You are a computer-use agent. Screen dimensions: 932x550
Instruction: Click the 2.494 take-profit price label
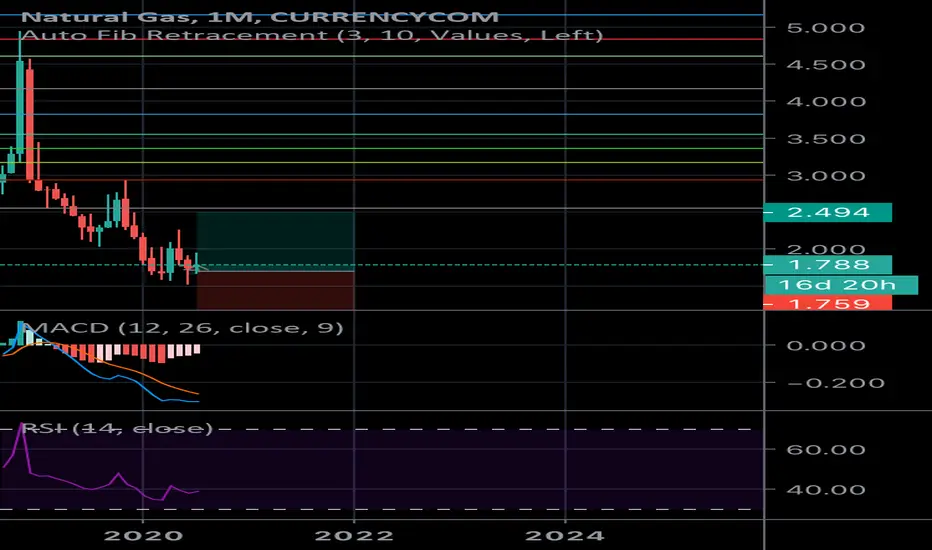coord(827,212)
